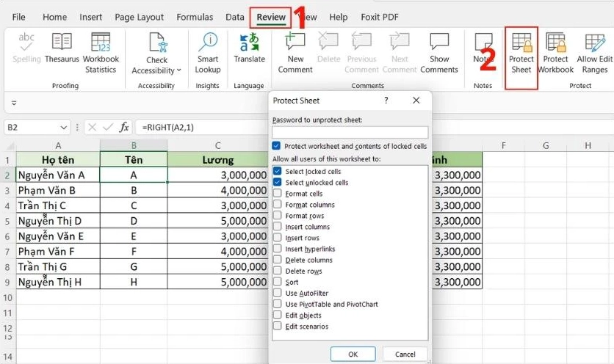Screen dimensions: 614x364
Task: Open the Thesaurus tool
Action: (x=62, y=48)
